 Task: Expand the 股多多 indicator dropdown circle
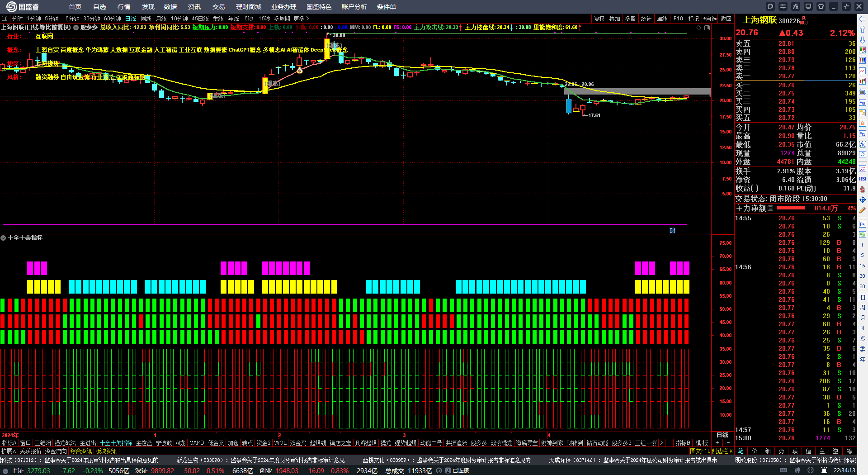point(76,28)
